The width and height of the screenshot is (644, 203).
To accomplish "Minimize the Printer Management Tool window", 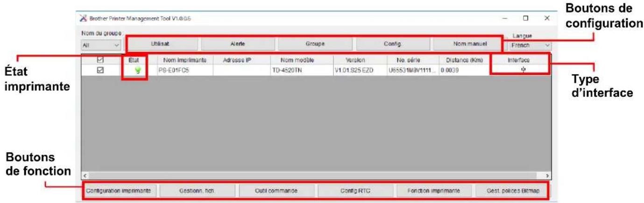I will (505, 18).
